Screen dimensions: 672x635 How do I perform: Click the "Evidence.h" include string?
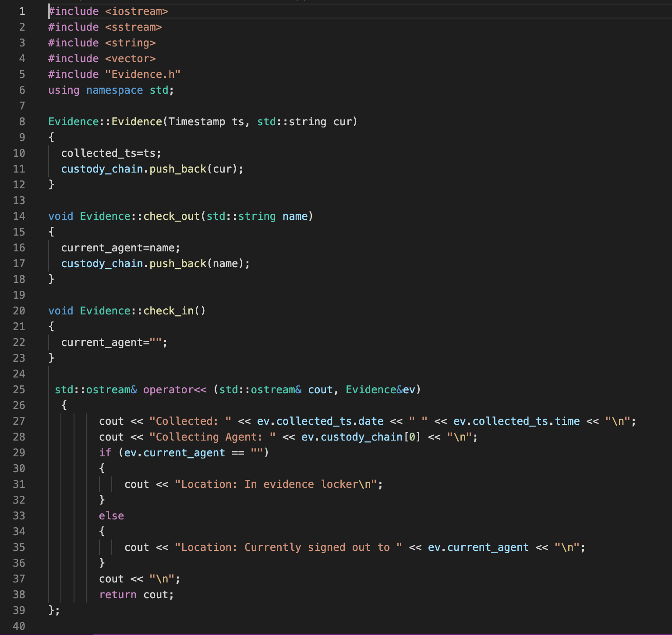coord(143,74)
